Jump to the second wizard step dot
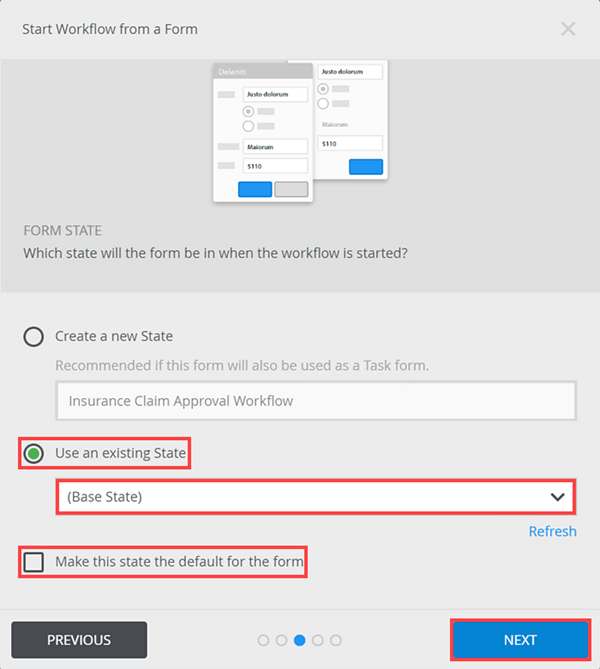This screenshot has height=669, width=600. 281,640
